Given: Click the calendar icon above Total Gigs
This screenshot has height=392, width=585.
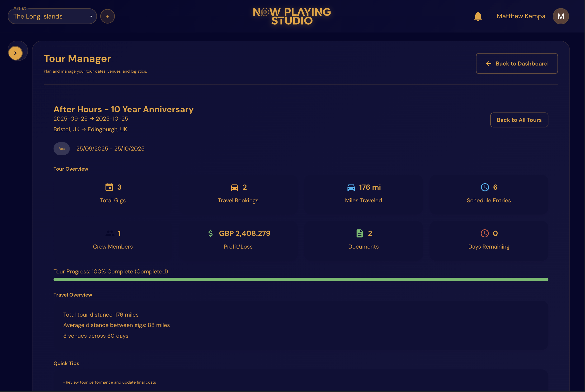Looking at the screenshot, I should tap(109, 187).
